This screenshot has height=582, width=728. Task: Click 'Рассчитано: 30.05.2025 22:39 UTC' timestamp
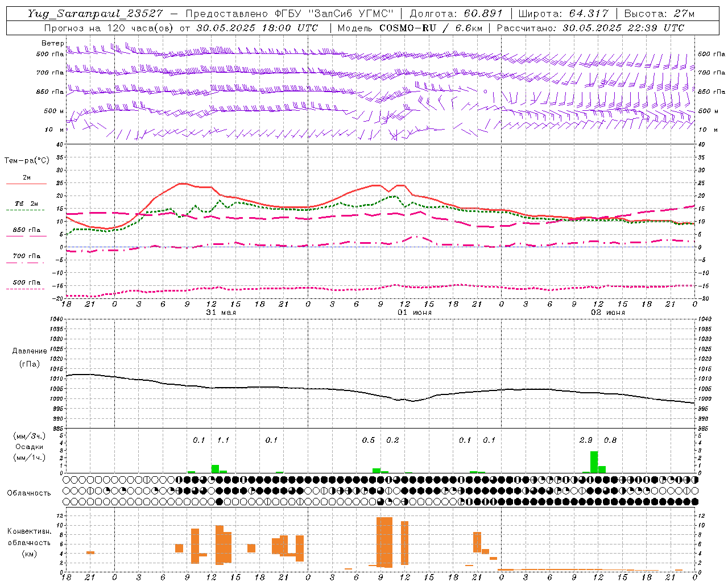tap(590, 28)
